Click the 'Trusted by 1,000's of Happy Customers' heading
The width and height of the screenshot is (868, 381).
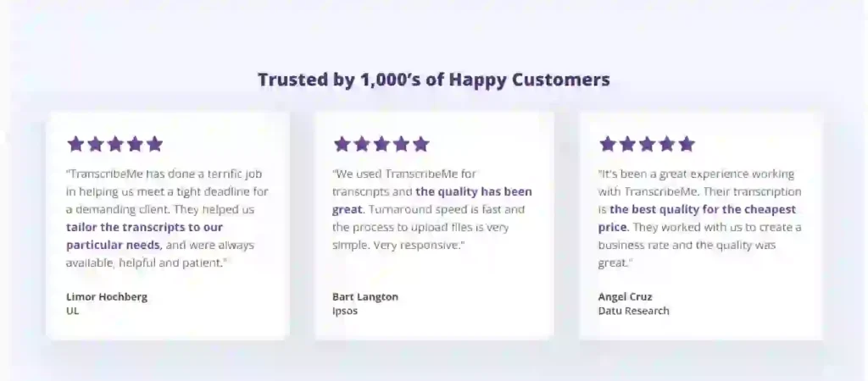(434, 80)
